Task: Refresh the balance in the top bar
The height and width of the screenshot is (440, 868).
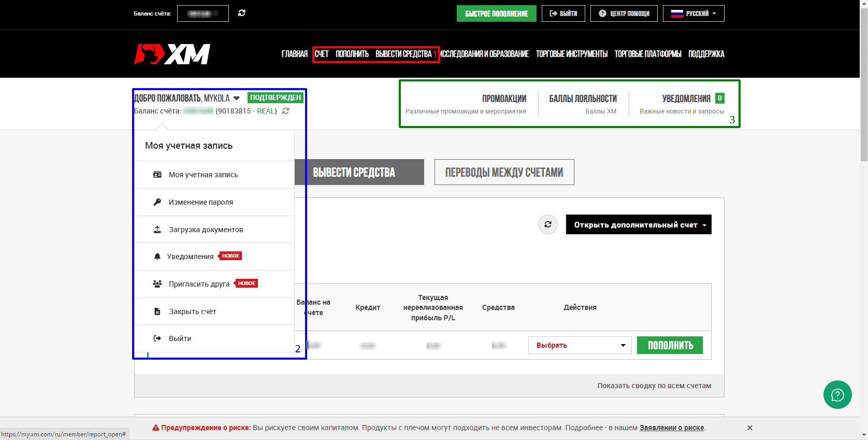Action: point(242,13)
